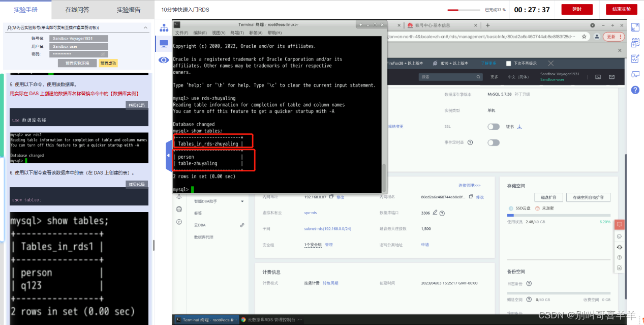This screenshot has width=644, height=325.
Task: Open the topology diagram icon in lab sidebar
Action: pyautogui.click(x=164, y=27)
